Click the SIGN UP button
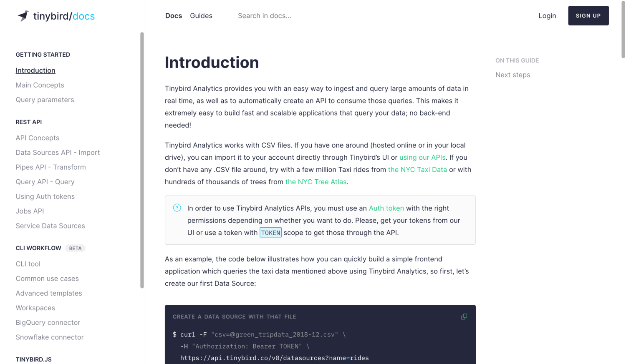The image size is (626, 364). click(x=588, y=15)
